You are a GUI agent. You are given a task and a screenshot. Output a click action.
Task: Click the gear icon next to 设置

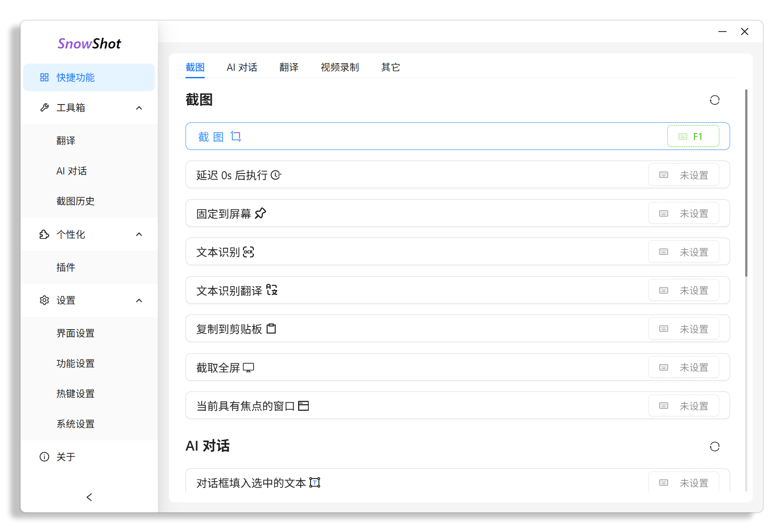(x=44, y=300)
